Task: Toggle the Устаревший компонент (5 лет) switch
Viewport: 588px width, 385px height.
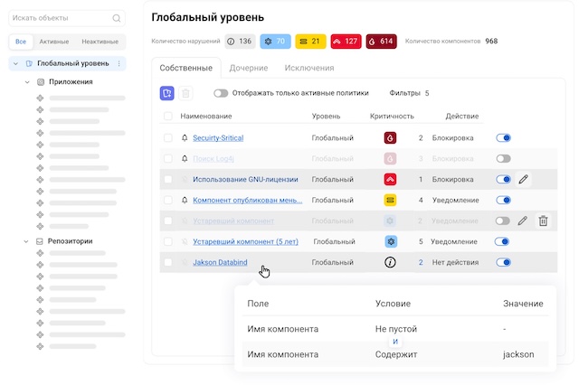Action: tap(502, 241)
